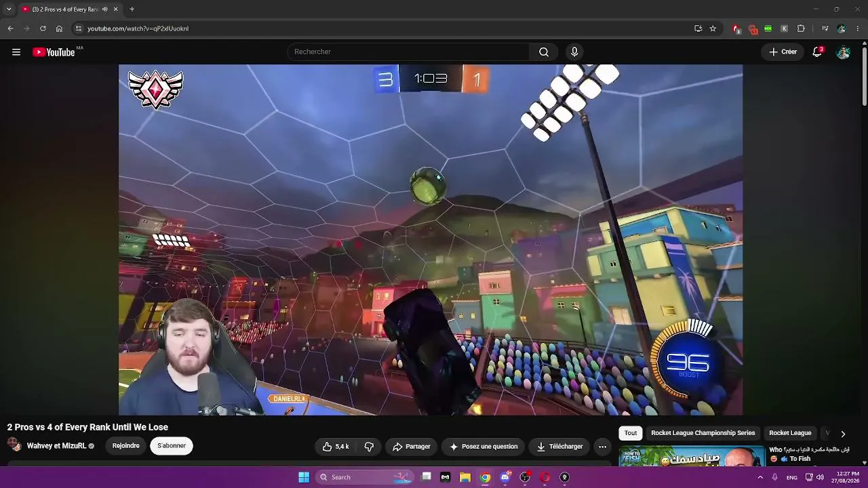The height and width of the screenshot is (488, 868).
Task: Open the Chrome extensions puzzle menu
Action: coord(801,28)
